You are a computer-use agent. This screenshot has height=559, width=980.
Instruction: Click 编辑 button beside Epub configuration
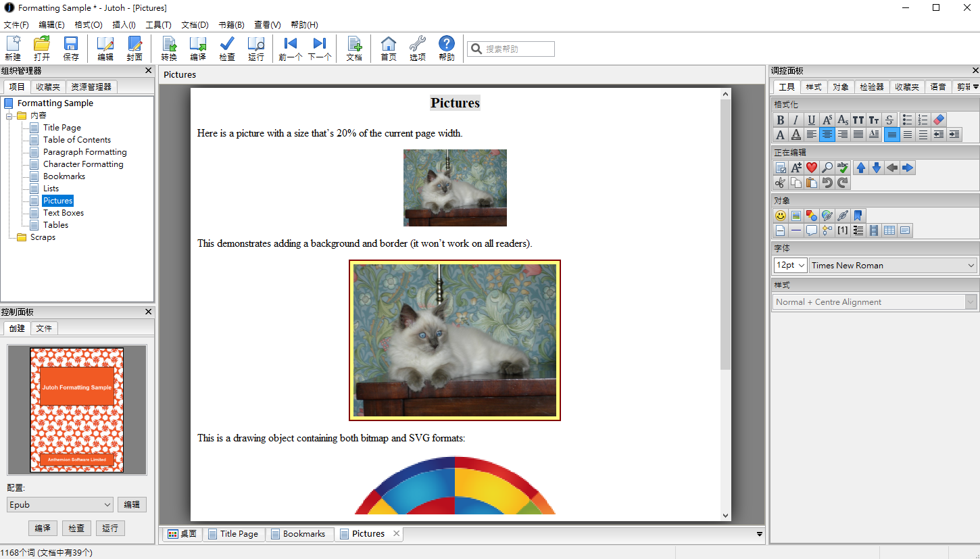point(132,505)
